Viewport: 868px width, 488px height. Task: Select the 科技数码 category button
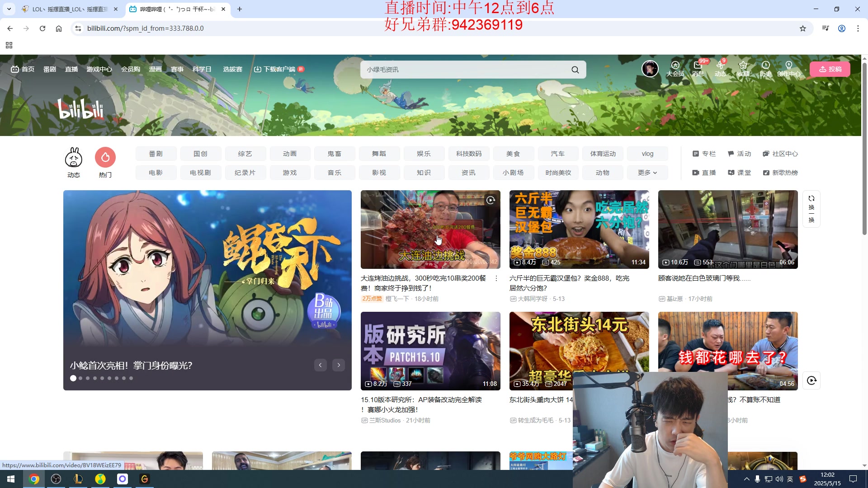coord(469,154)
